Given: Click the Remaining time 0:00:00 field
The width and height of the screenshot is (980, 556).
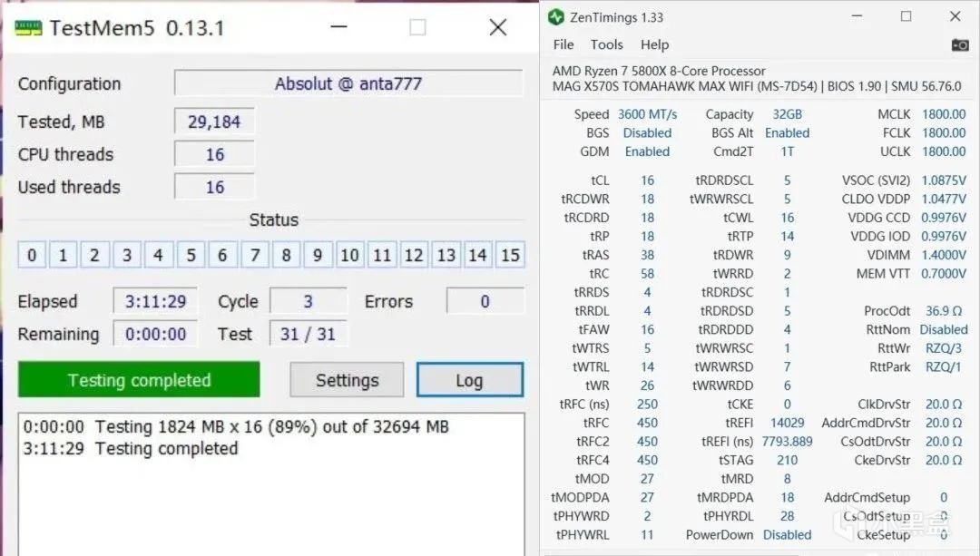Looking at the screenshot, I should coord(155,334).
